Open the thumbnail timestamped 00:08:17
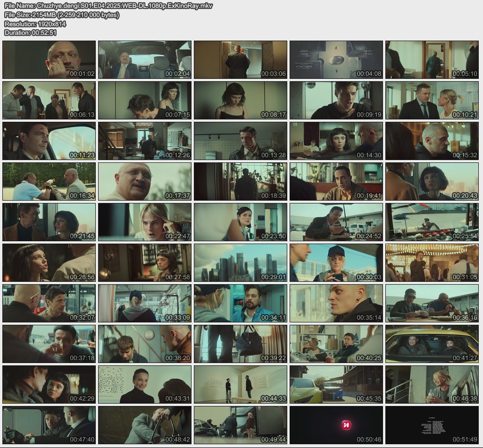 241,100
